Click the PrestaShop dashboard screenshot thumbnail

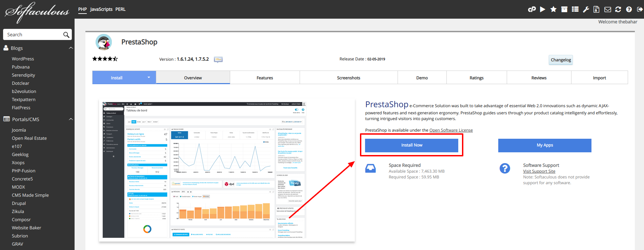coord(204,170)
